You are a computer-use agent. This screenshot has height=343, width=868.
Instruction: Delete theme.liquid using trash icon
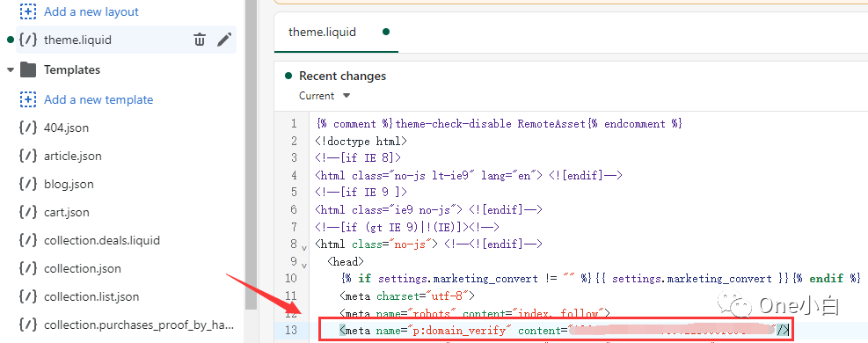click(x=200, y=40)
